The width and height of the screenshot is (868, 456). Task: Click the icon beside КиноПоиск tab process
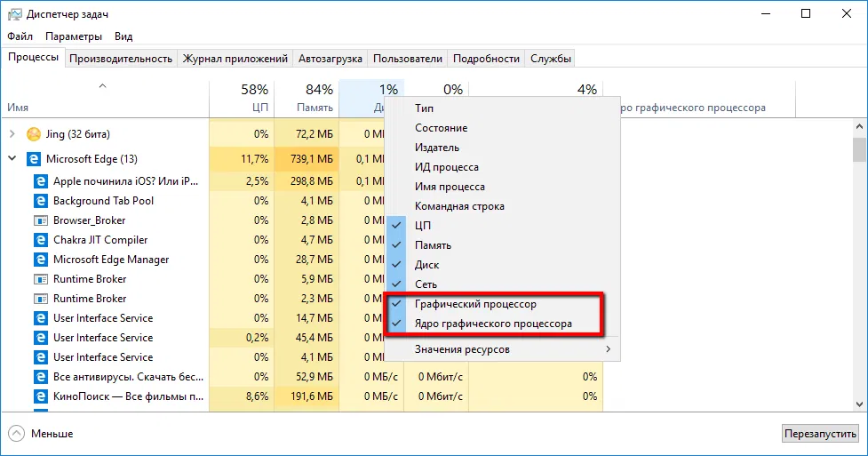[x=40, y=396]
